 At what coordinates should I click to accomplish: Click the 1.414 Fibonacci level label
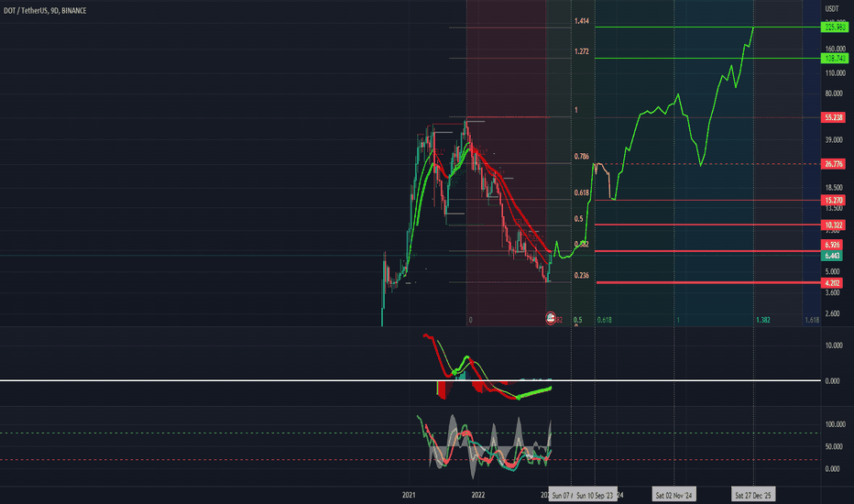581,21
